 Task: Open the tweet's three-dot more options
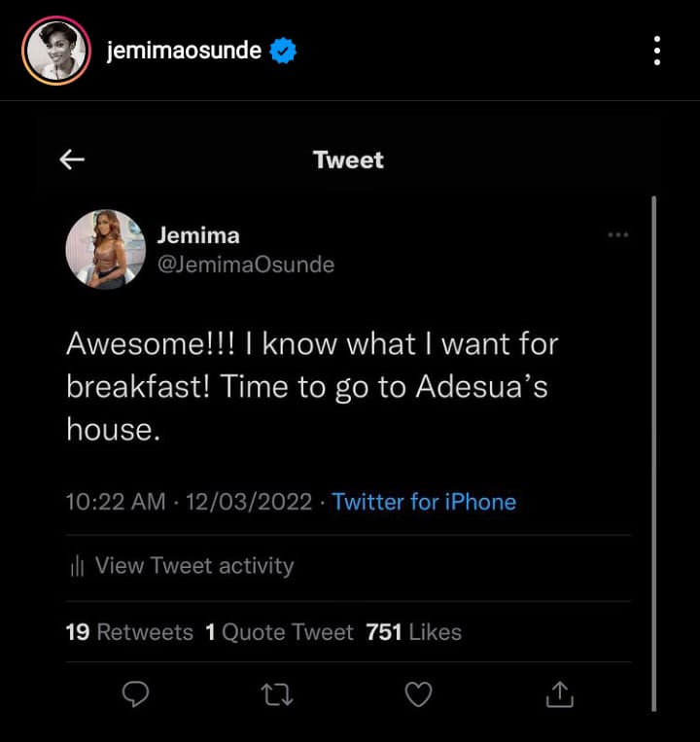617,234
